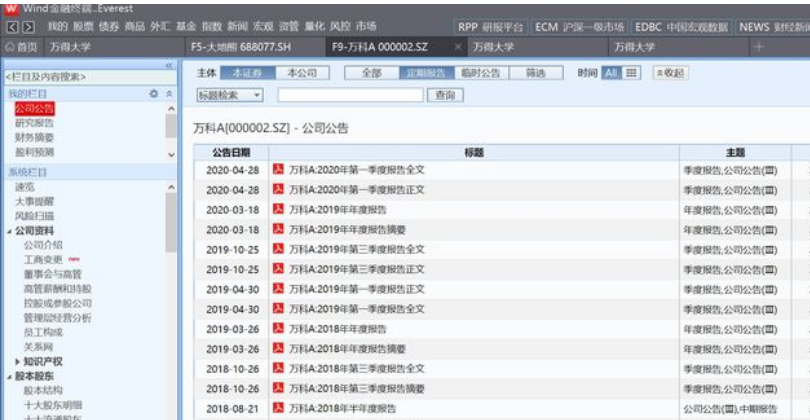Open 风险扫描 in sidebar
This screenshot has width=810, height=420.
(35, 216)
